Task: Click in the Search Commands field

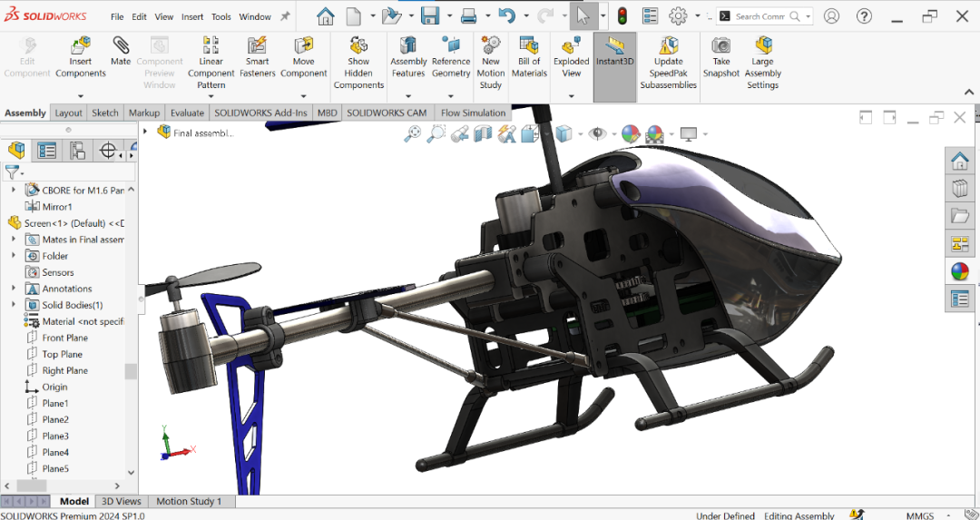Action: 765,17
